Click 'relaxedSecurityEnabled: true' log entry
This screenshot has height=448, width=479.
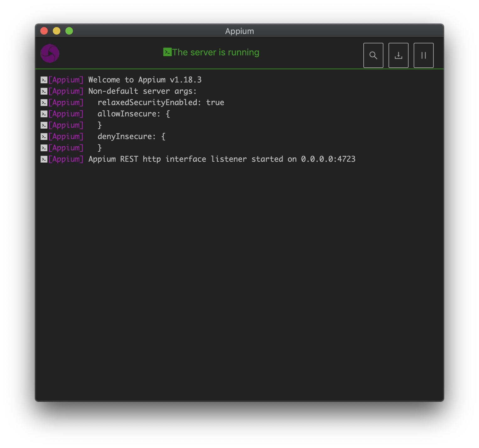(161, 103)
